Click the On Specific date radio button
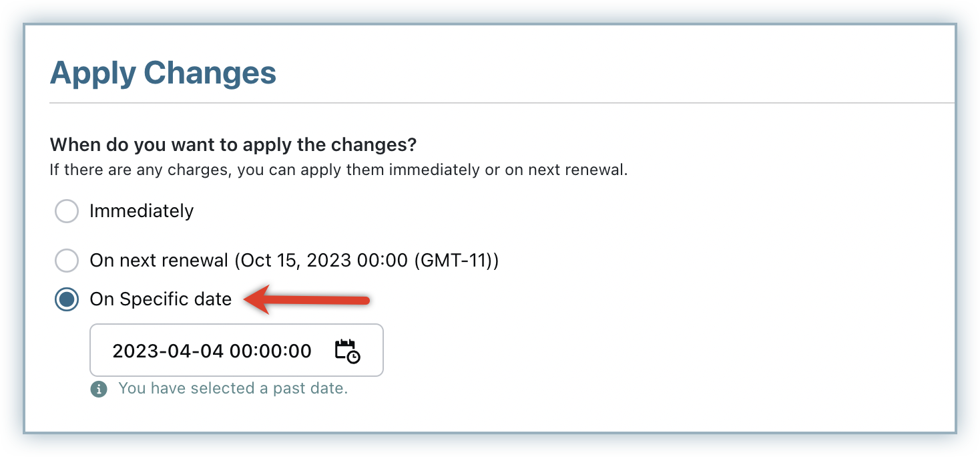The height and width of the screenshot is (457, 980). (67, 300)
